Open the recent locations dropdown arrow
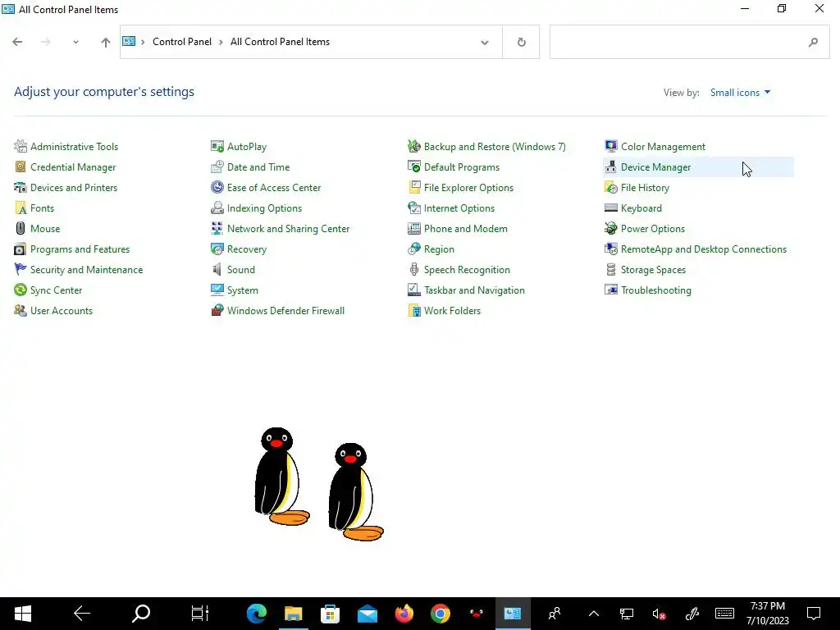This screenshot has height=630, width=840. [75, 42]
